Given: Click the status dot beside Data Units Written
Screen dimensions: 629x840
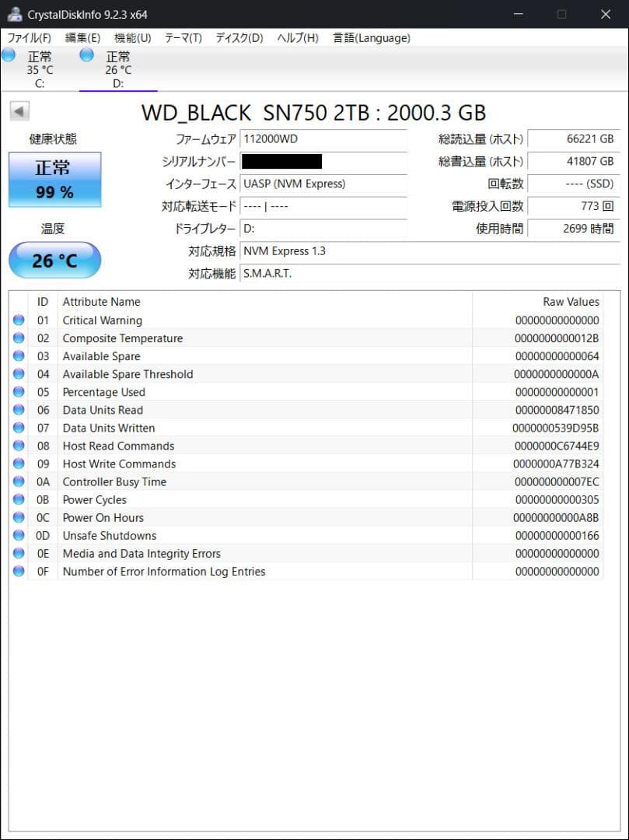Looking at the screenshot, I should tap(18, 428).
